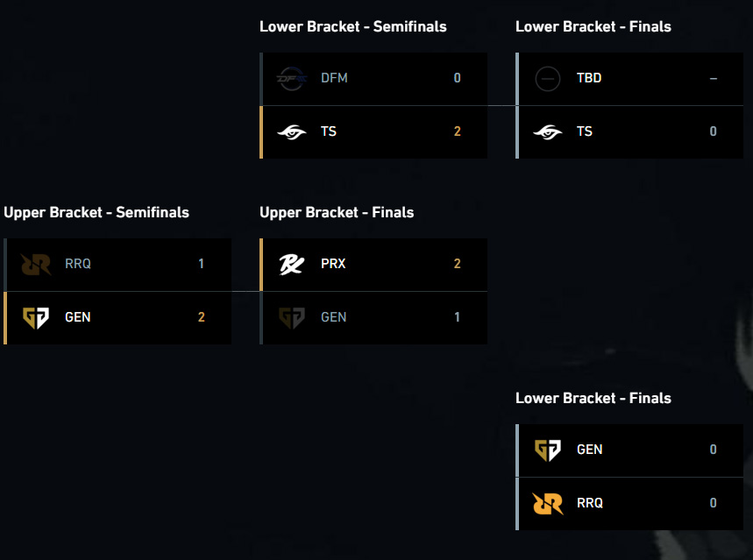Screen dimensions: 753x560
Task: Click the Upper Bracket - Finals heading
Action: point(337,212)
